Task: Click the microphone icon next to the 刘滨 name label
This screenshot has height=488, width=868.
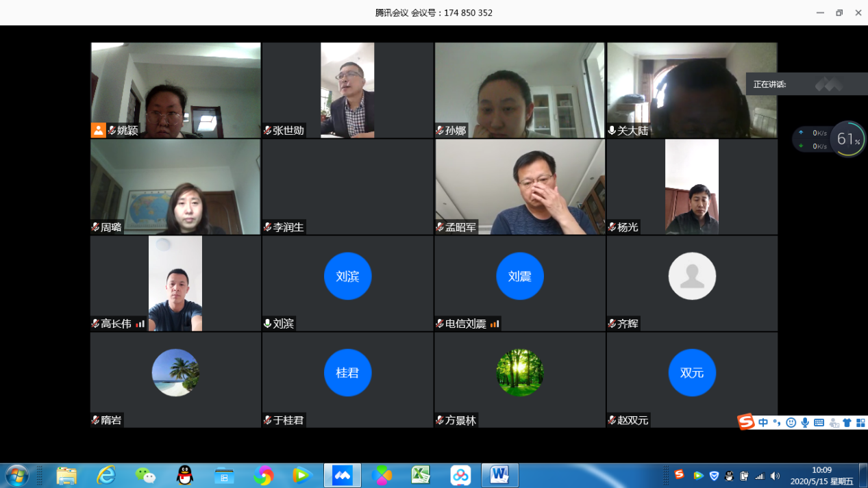Action: tap(268, 323)
